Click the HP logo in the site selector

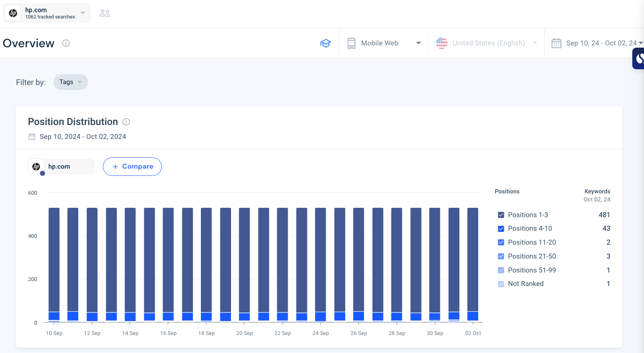tap(12, 13)
